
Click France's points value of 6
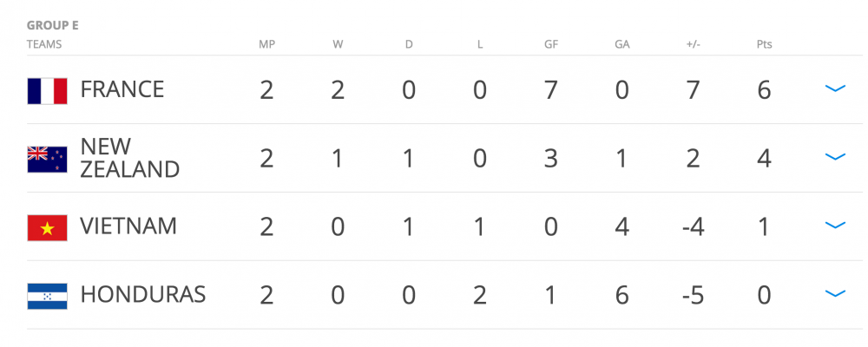tap(764, 89)
